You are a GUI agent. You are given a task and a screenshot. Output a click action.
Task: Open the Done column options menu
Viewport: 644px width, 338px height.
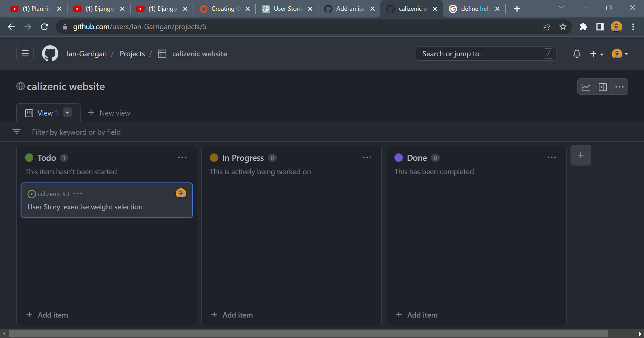pos(551,157)
